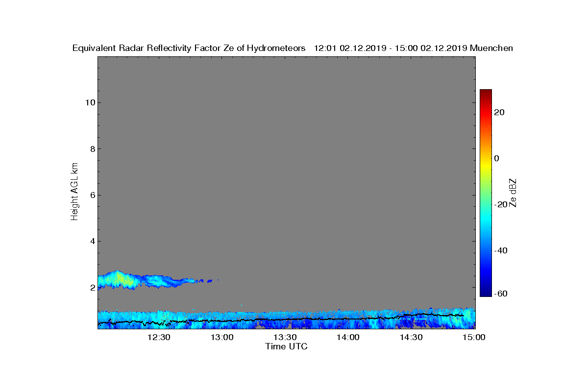This screenshot has width=588, height=392.
Task: Click the colorbar label 'Ze dBZ'
Action: coord(513,193)
